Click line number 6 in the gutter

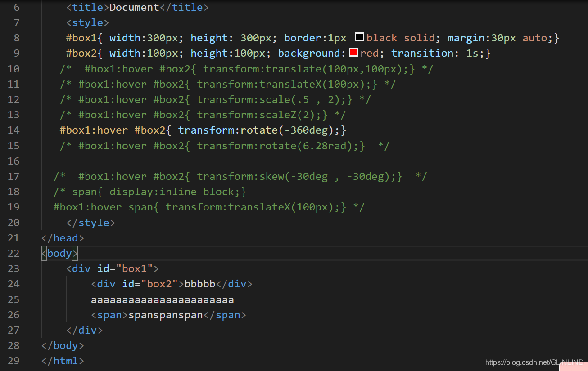coord(17,7)
